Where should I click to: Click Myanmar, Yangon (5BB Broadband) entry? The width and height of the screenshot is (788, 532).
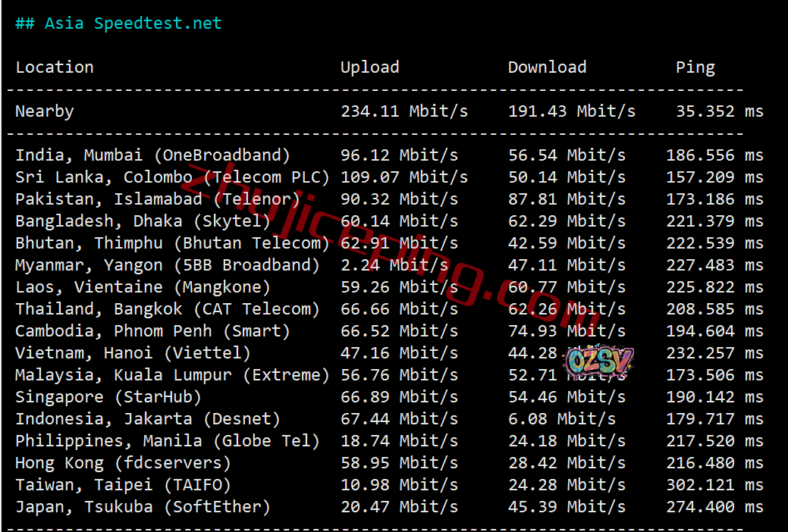(x=168, y=265)
